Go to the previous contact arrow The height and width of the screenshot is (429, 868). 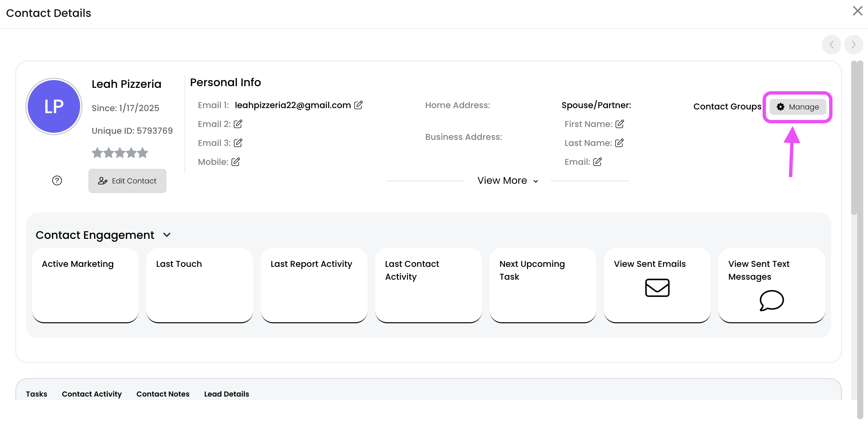(x=831, y=45)
